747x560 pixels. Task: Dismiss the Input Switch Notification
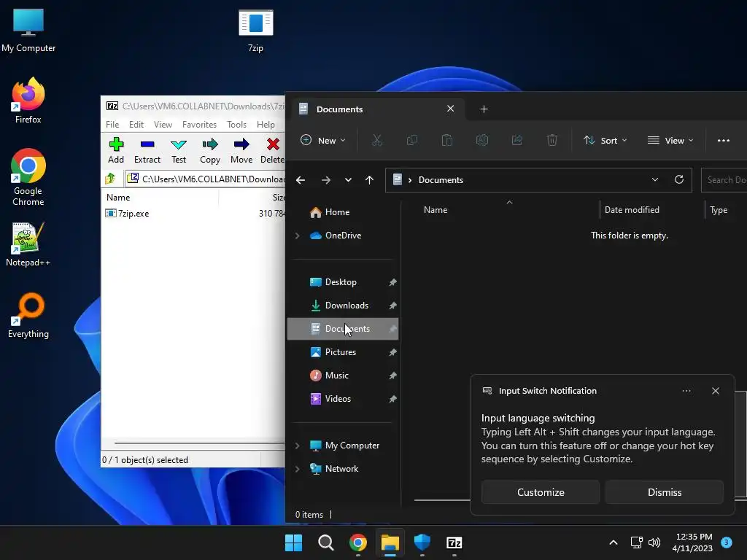click(x=665, y=492)
